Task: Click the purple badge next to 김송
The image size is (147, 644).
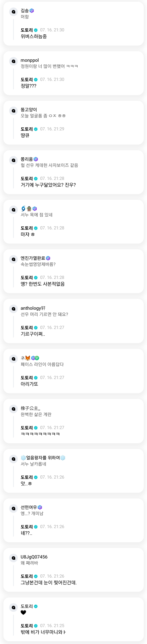Action: (32, 11)
